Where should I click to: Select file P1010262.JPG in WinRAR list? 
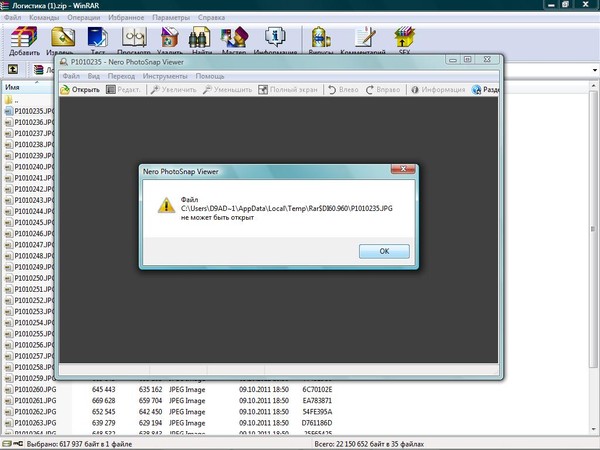click(31, 412)
